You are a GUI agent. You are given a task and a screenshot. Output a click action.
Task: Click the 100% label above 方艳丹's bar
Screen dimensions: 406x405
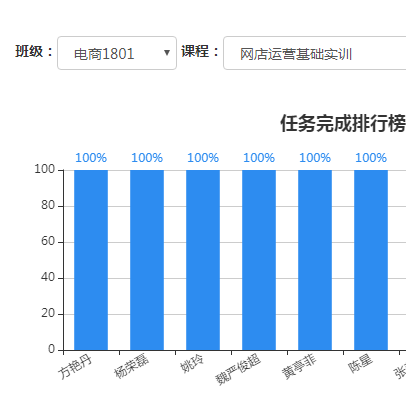pyautogui.click(x=91, y=158)
